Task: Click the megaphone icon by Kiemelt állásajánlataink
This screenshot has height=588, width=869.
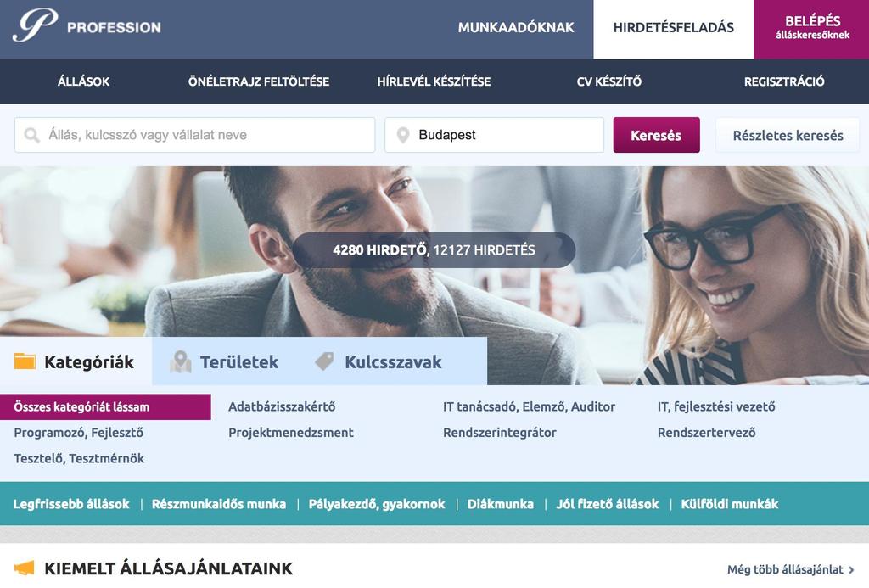Action: (25, 568)
